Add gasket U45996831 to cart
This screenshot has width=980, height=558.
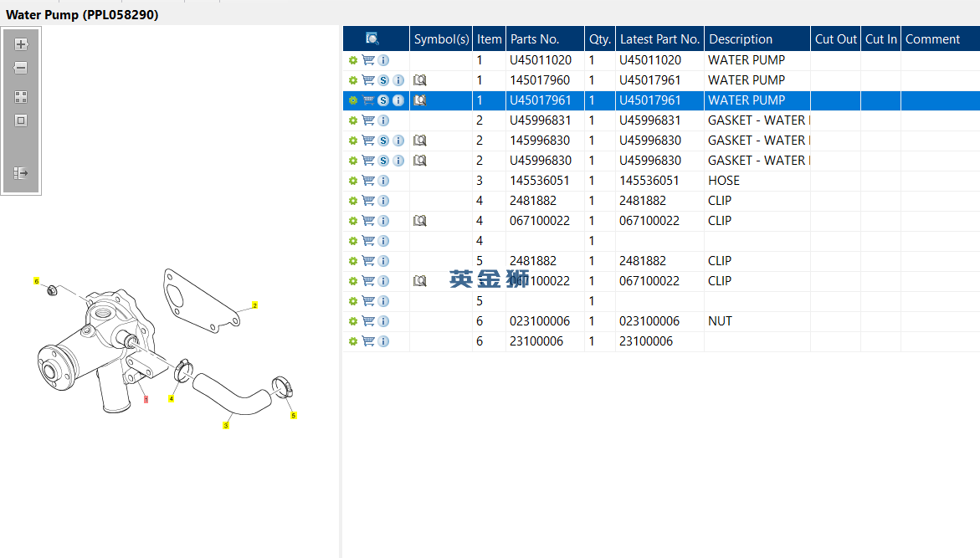(x=368, y=120)
